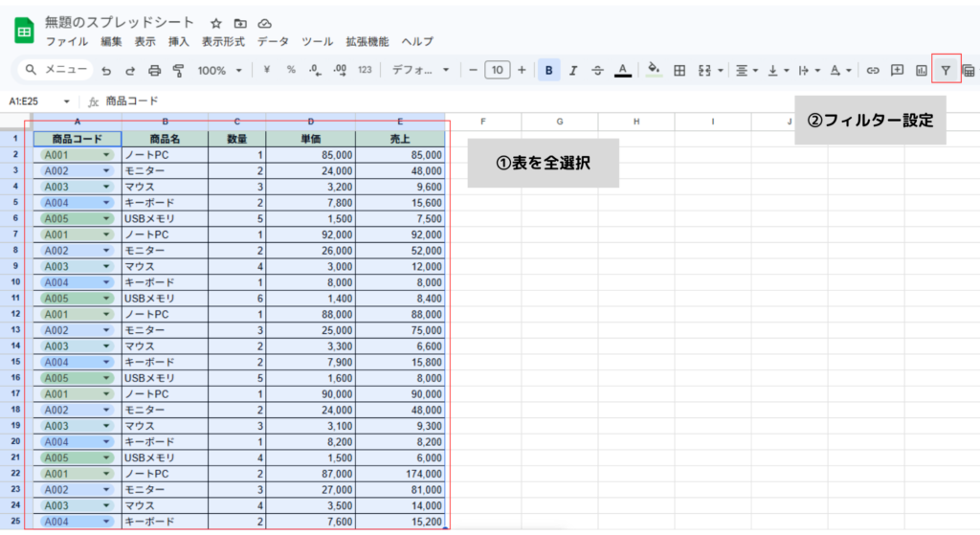Click the insert link icon
This screenshot has width=980, height=535.
[x=872, y=70]
